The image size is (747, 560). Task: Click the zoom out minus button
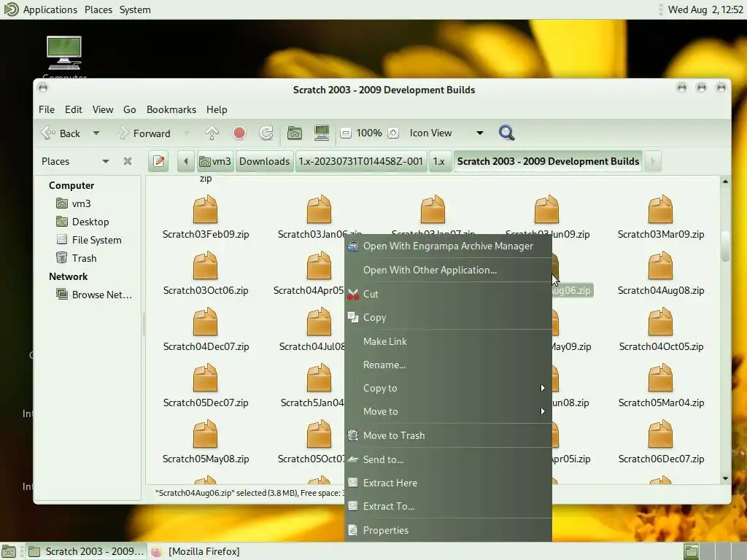click(x=346, y=133)
